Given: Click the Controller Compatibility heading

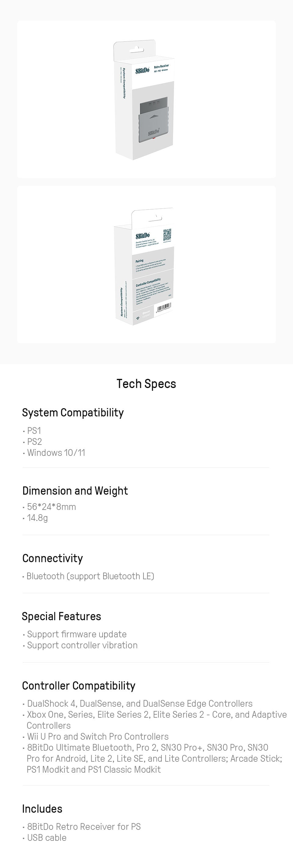Looking at the screenshot, I should (78, 685).
